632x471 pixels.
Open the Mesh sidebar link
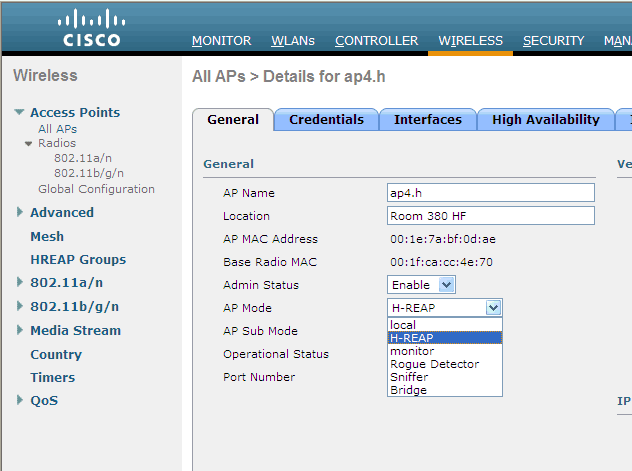47,237
